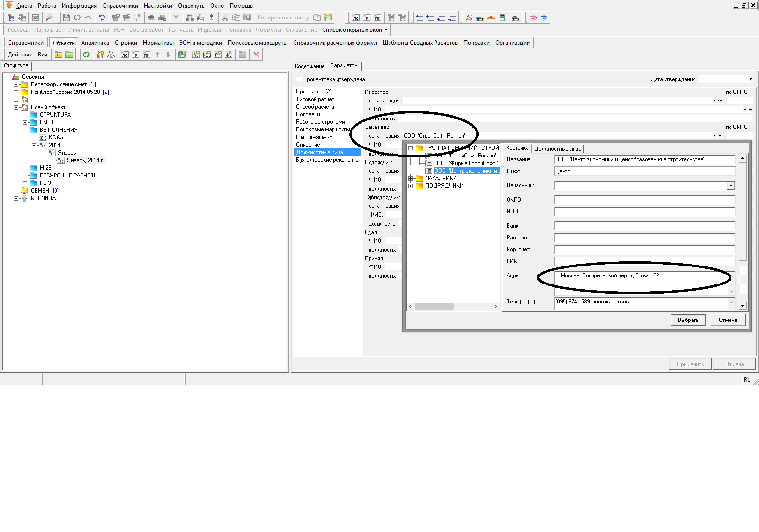The height and width of the screenshot is (532, 759).
Task: Click the magnifier search icon
Action: 49,18
